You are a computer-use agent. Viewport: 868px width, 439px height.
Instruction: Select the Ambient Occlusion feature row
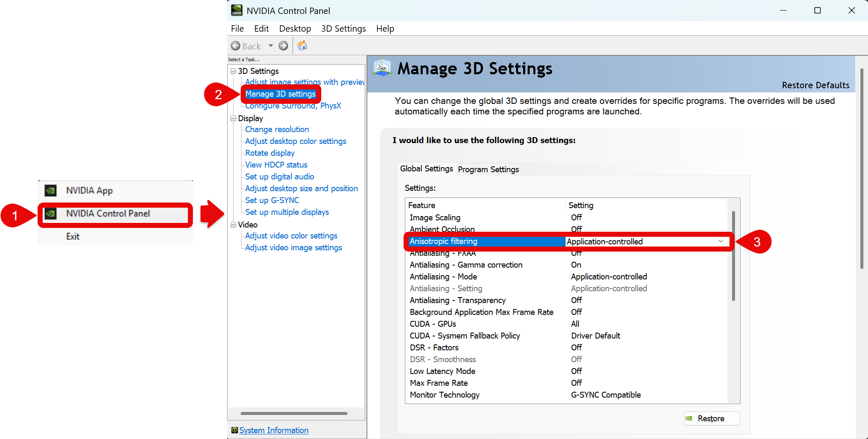pyautogui.click(x=566, y=228)
